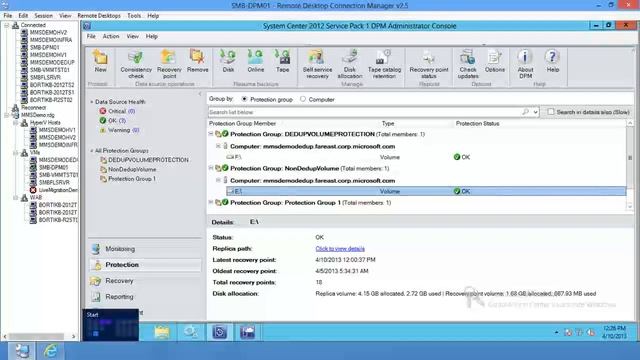Image resolution: width=640 pixels, height=360 pixels.
Task: Open RDCMan Tools menu
Action: [134, 16]
